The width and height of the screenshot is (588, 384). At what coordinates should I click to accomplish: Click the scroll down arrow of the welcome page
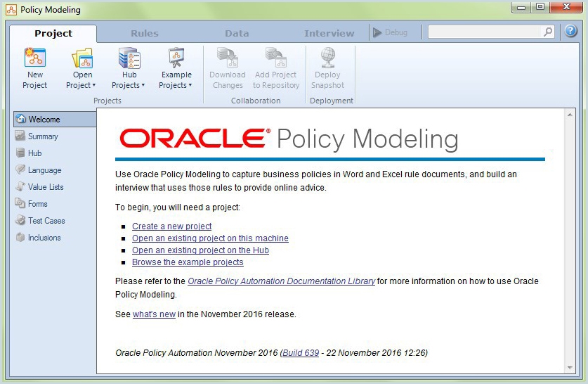point(570,368)
